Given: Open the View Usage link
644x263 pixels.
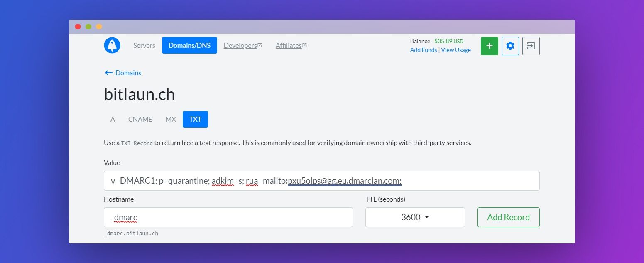Looking at the screenshot, I should (x=456, y=50).
